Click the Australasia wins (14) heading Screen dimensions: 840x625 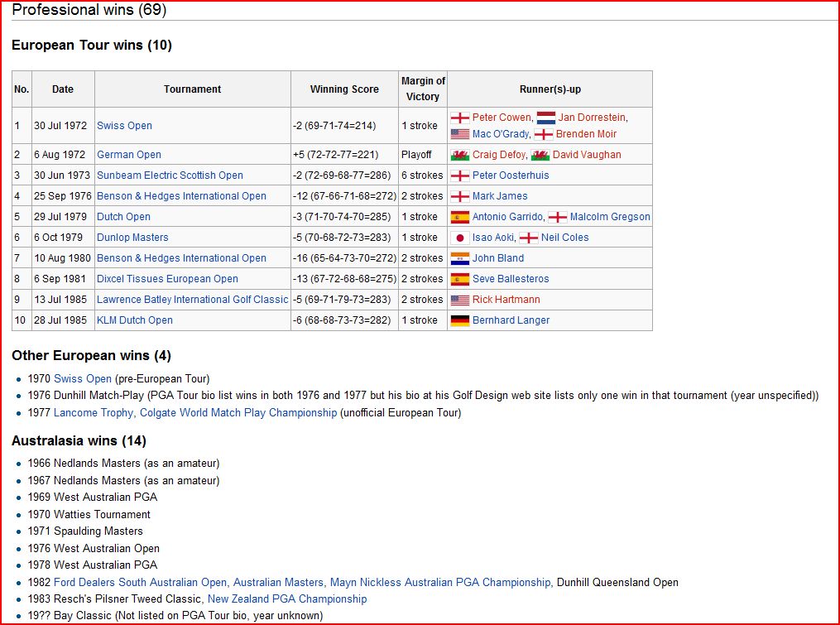coord(79,441)
